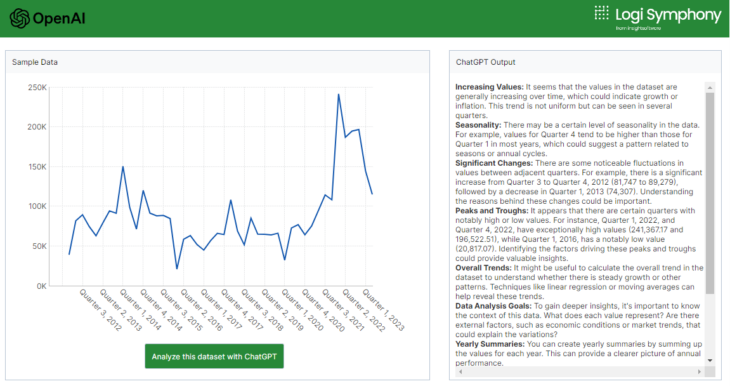Click the Quarter 2, 2013 axis label

(121, 310)
